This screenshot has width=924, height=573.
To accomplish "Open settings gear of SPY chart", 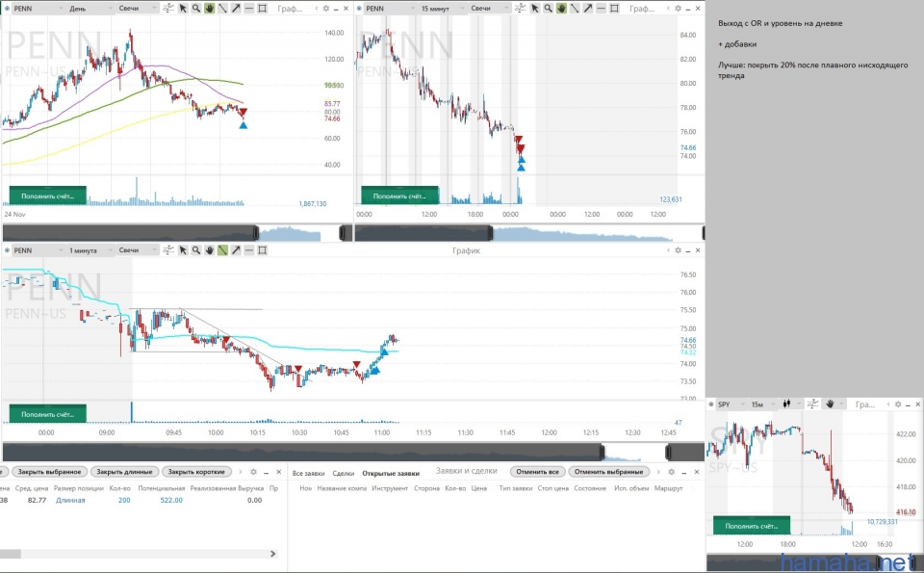I will click(x=898, y=404).
